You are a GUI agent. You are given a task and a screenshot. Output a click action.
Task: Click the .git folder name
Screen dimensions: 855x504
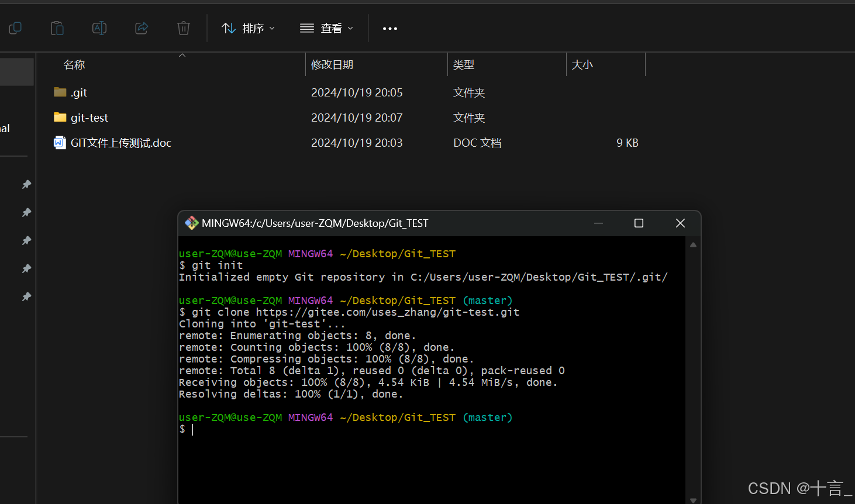pos(79,92)
